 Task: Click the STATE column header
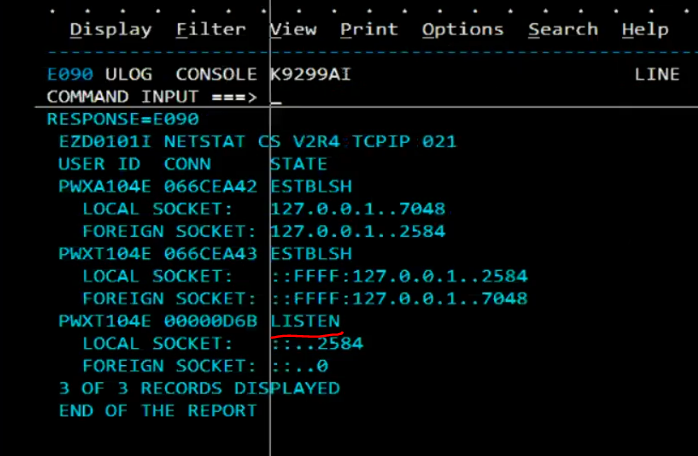pos(299,164)
